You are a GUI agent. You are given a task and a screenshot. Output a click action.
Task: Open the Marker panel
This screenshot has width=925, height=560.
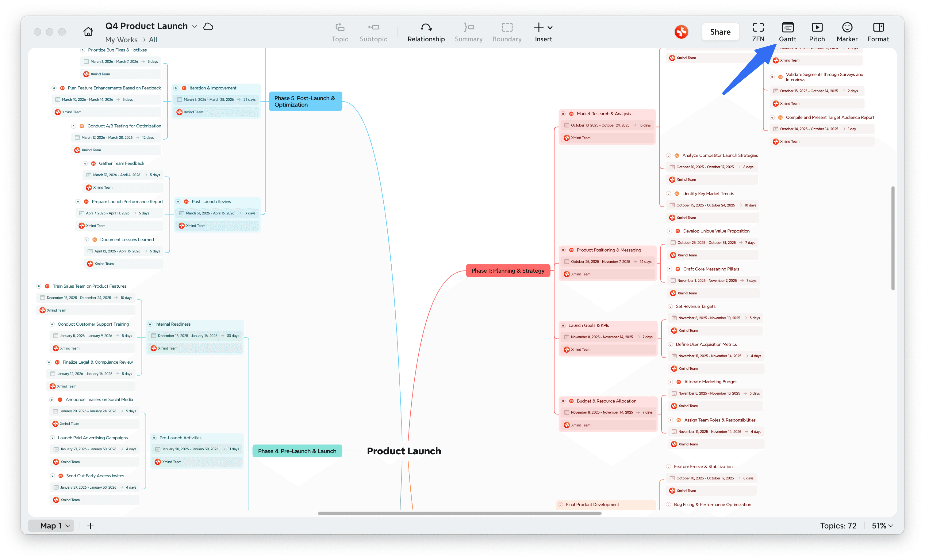tap(847, 32)
